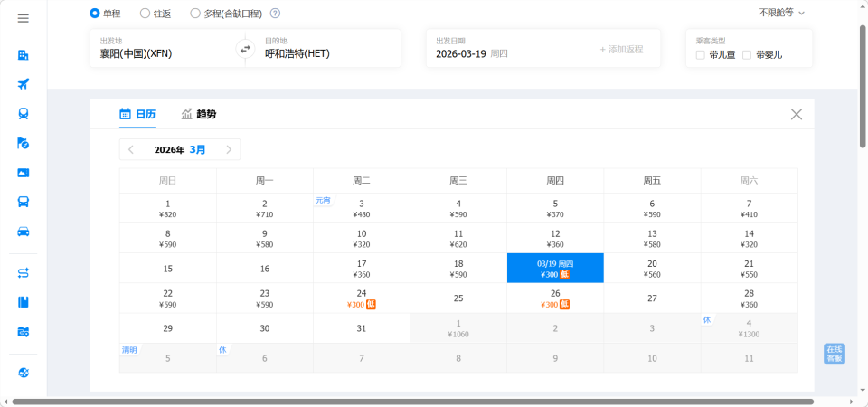Open the guidebook icon in sidebar

click(x=24, y=302)
